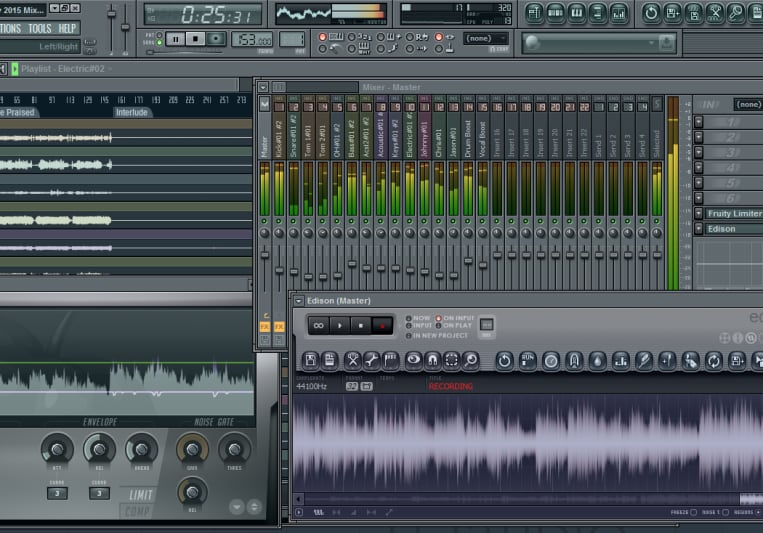The width and height of the screenshot is (763, 533).
Task: Toggle Edison's loop infinity button
Action: [x=318, y=326]
